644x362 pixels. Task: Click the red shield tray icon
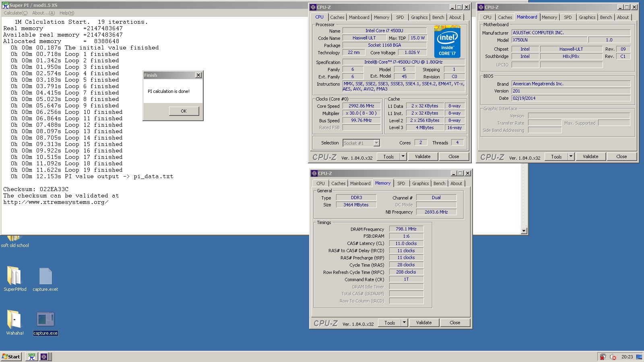click(603, 356)
